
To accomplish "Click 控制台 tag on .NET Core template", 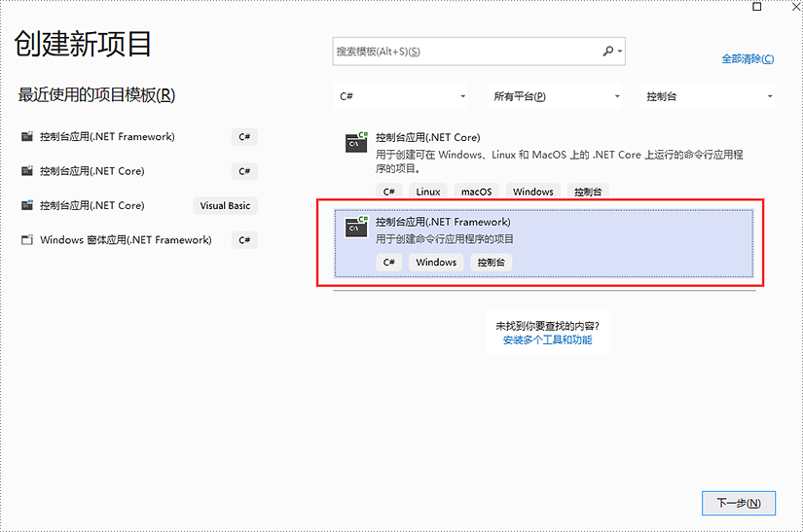I will coord(588,192).
